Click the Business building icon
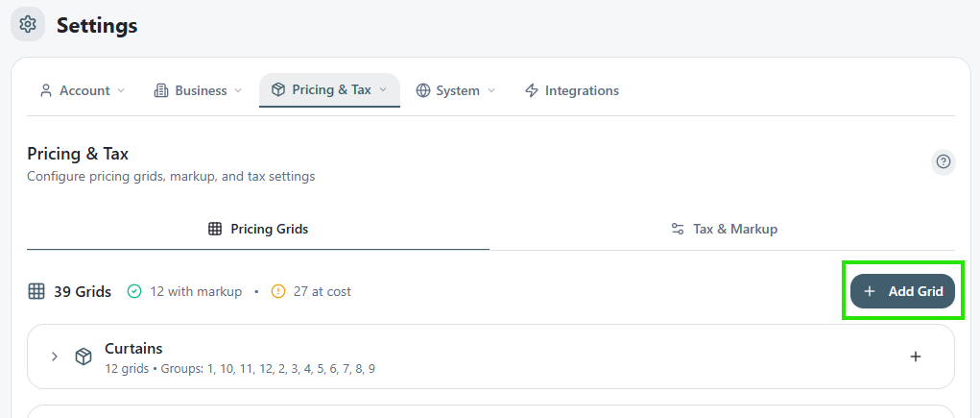Viewport: 980px width, 418px height. pyautogui.click(x=160, y=90)
